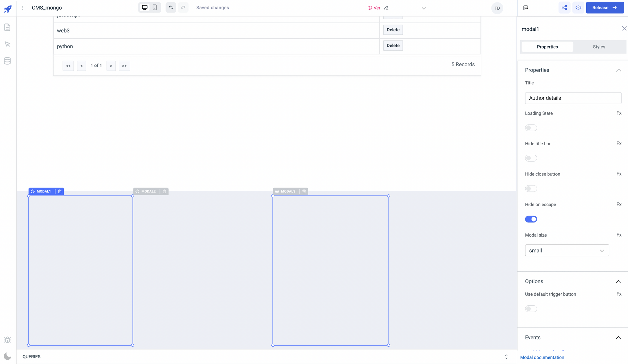Delete MODAL1 using its trash icon
628x364 pixels.
coord(60,191)
